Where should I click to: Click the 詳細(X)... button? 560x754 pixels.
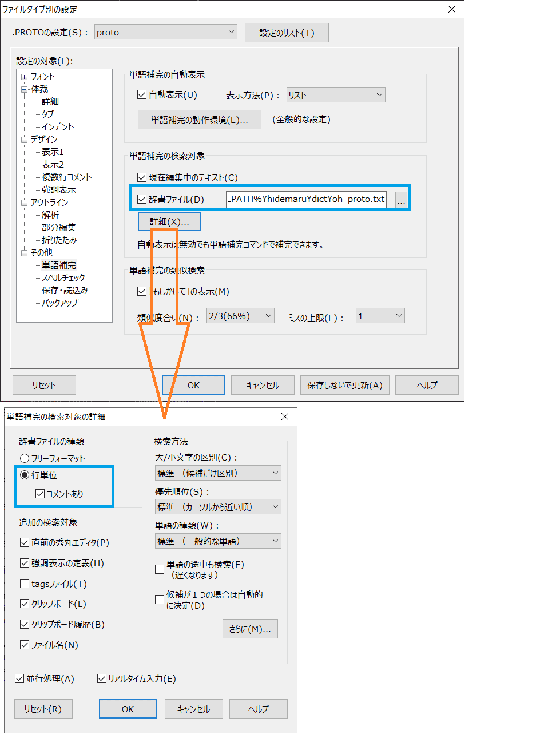pyautogui.click(x=169, y=221)
